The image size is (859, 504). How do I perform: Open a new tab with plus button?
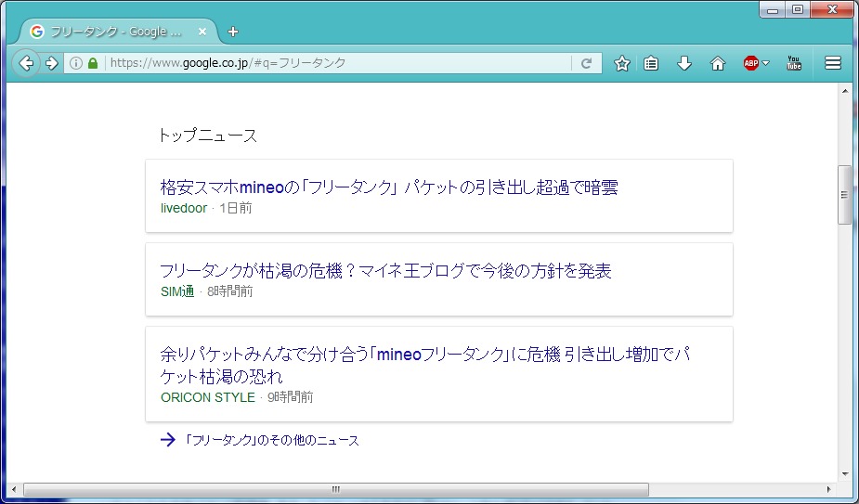(233, 32)
